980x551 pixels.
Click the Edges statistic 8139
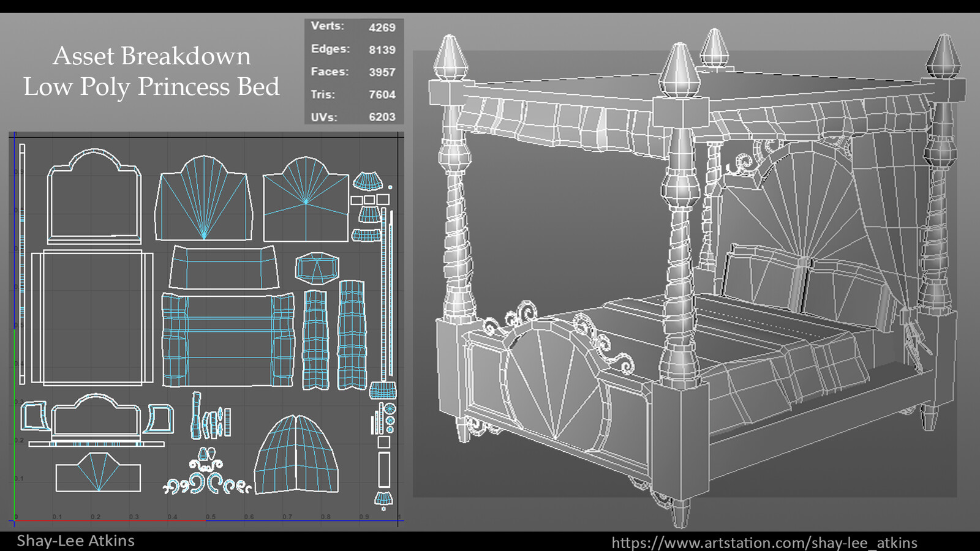381,49
